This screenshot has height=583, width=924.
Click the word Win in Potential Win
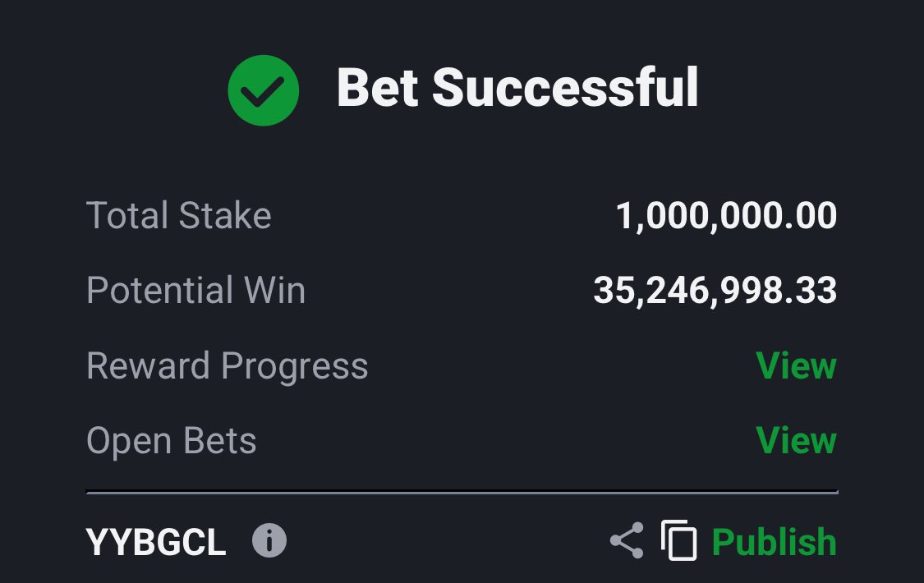pos(274,290)
